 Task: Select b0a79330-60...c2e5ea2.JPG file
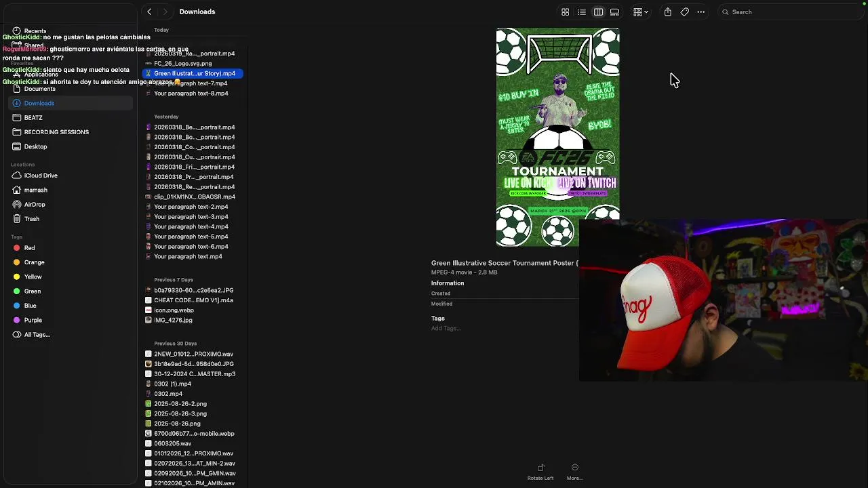(x=193, y=290)
